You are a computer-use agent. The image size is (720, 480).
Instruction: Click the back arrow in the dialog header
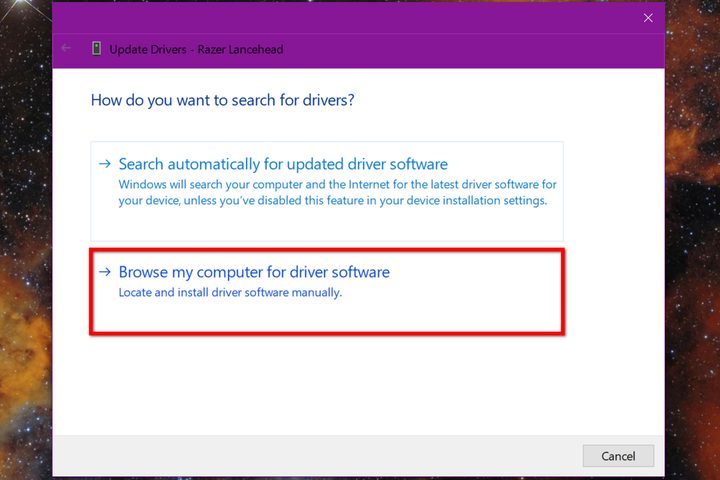pos(66,48)
